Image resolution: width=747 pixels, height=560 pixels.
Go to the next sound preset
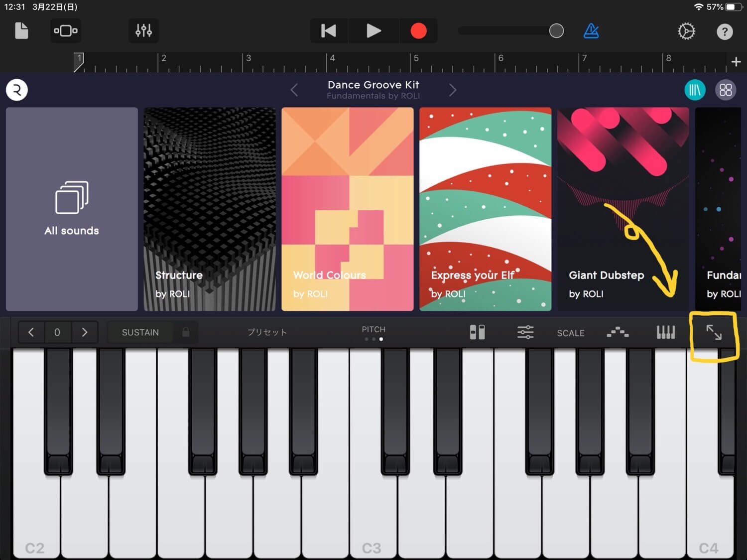[452, 90]
